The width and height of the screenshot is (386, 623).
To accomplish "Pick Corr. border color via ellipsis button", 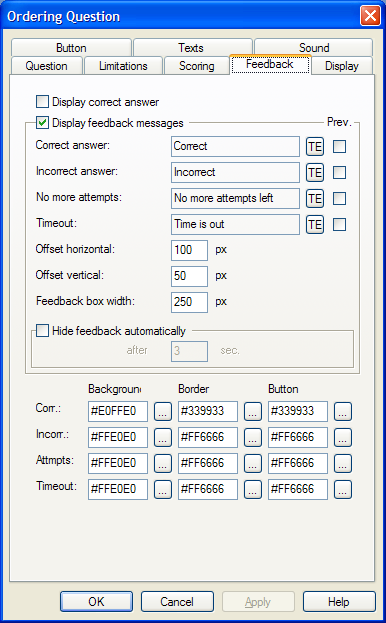I will click(x=253, y=411).
